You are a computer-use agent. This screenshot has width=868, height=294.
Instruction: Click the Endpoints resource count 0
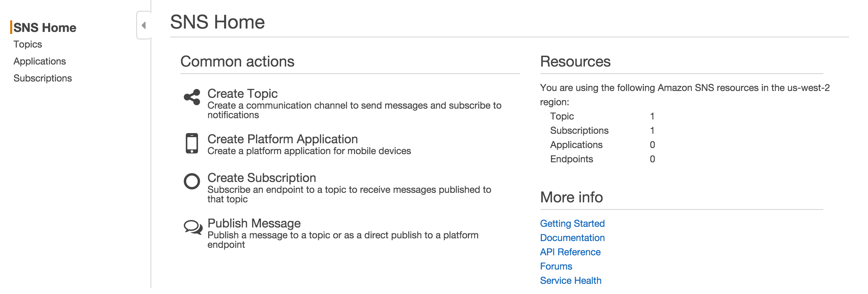tap(652, 159)
